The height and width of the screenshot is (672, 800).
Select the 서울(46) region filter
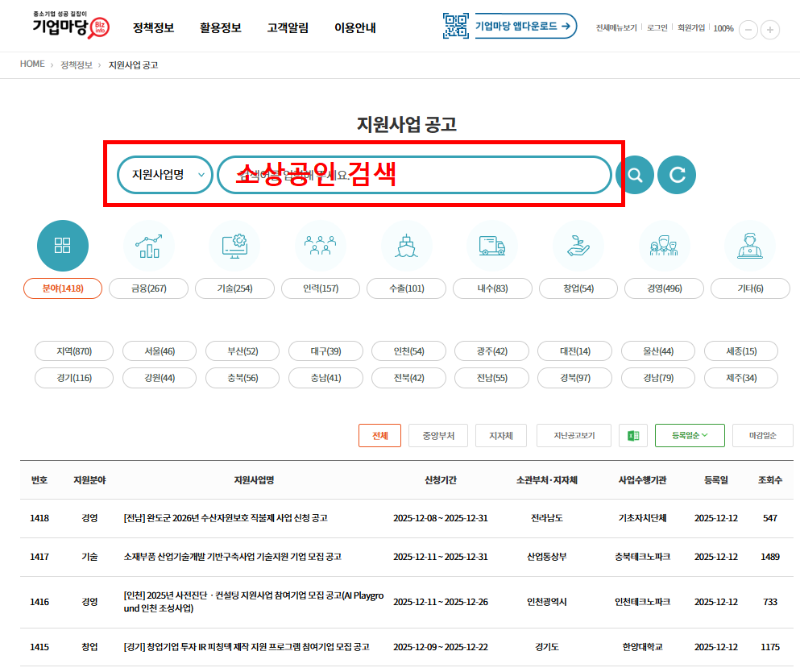(x=159, y=351)
